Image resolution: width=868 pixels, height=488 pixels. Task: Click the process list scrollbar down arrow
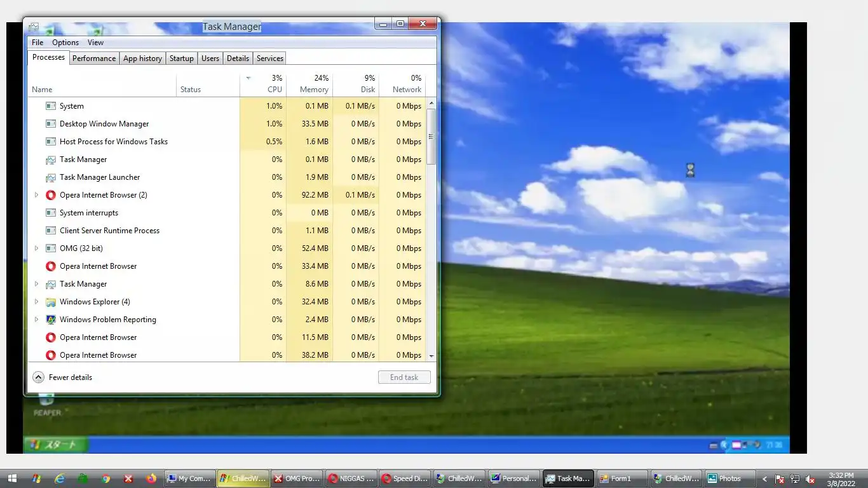pyautogui.click(x=431, y=356)
